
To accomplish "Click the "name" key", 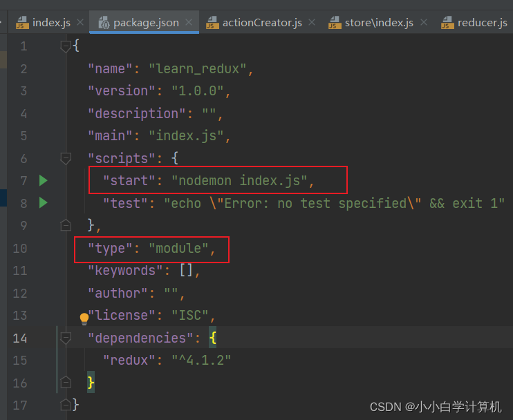I will coord(110,68).
